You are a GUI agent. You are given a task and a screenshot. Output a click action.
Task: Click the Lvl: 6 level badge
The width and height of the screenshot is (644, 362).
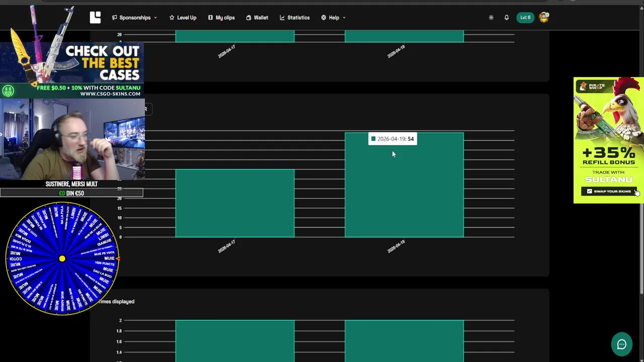[525, 18]
